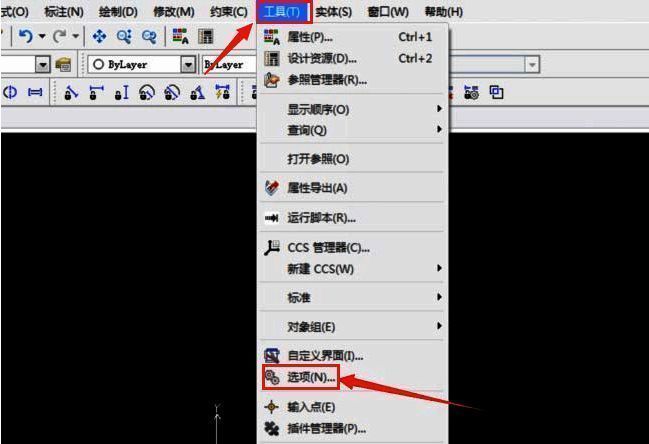The width and height of the screenshot is (649, 444).
Task: Click the reference manager icon in menu
Action: 272,79
